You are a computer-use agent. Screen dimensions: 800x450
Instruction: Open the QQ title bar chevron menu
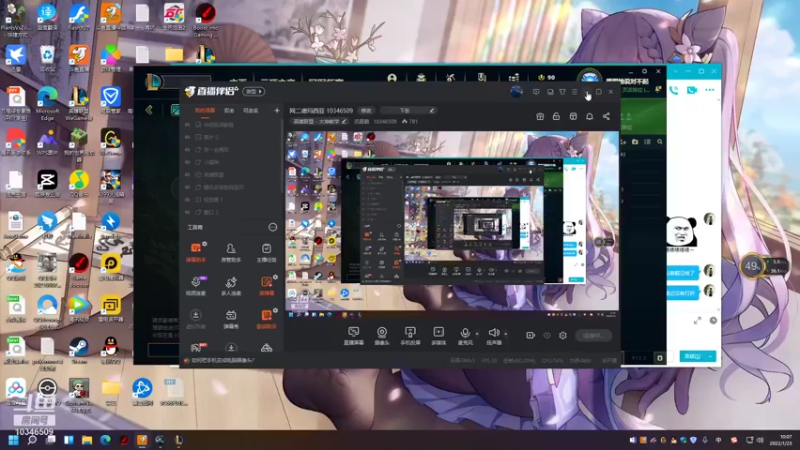pyautogui.click(x=674, y=71)
